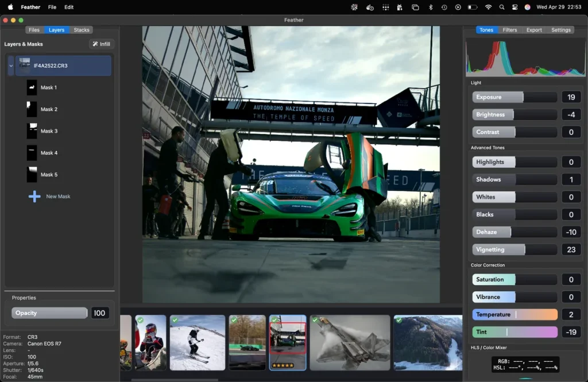Toggle checkmark on the helmeted racer thumbnail

coord(140,320)
